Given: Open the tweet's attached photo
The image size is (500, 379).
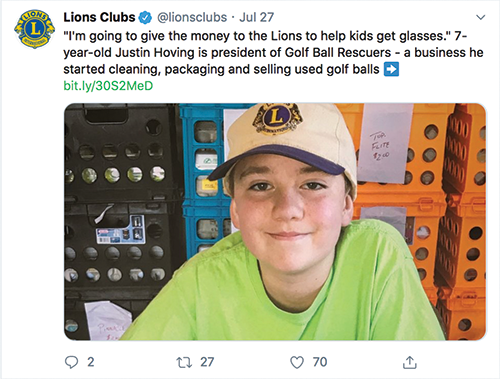Looking at the screenshot, I should point(275,222).
